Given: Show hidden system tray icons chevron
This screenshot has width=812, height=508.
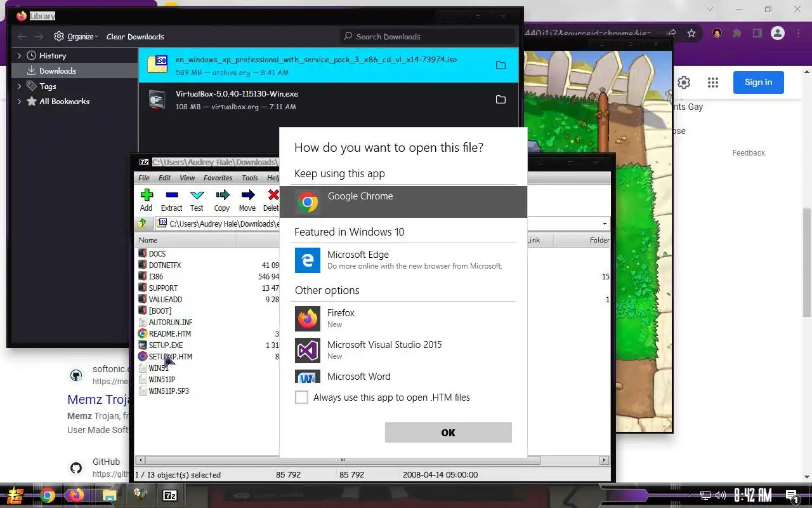Looking at the screenshot, I should tap(691, 495).
